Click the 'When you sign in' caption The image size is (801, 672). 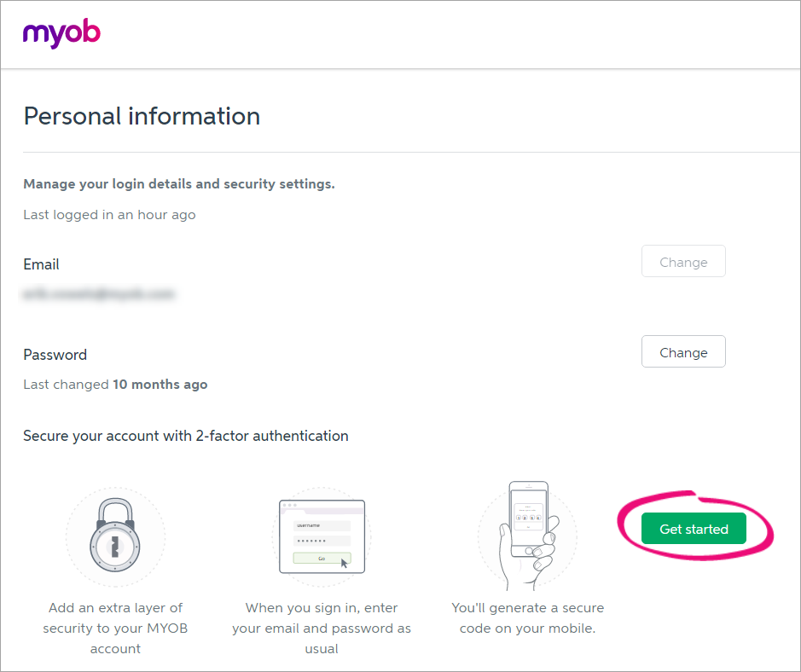click(x=322, y=629)
